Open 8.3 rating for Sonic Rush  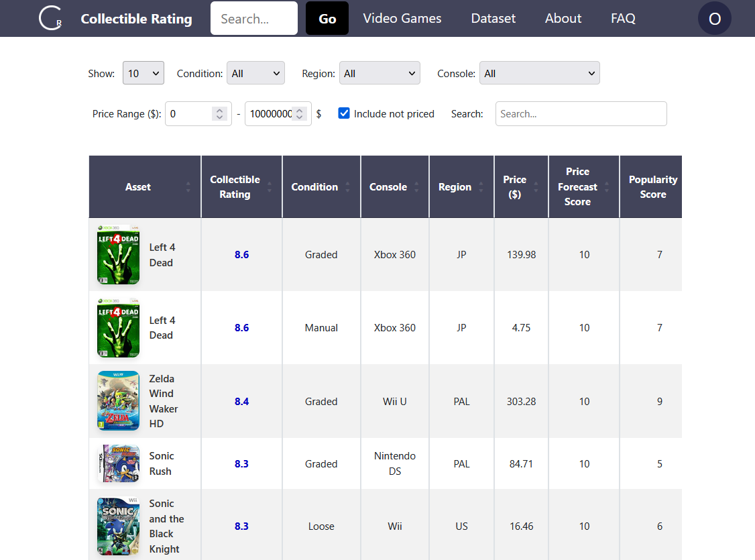pyautogui.click(x=241, y=463)
